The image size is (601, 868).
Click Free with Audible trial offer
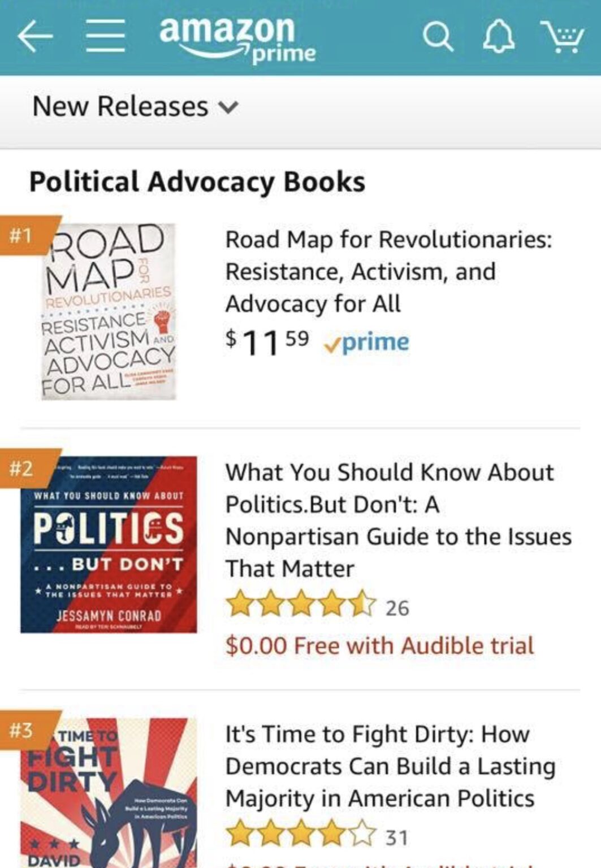[x=379, y=645]
